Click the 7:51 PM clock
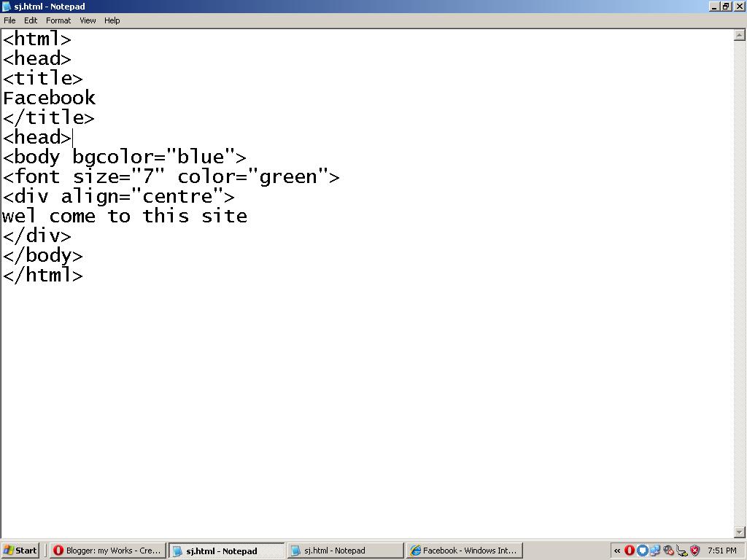The height and width of the screenshot is (560, 747). (722, 551)
